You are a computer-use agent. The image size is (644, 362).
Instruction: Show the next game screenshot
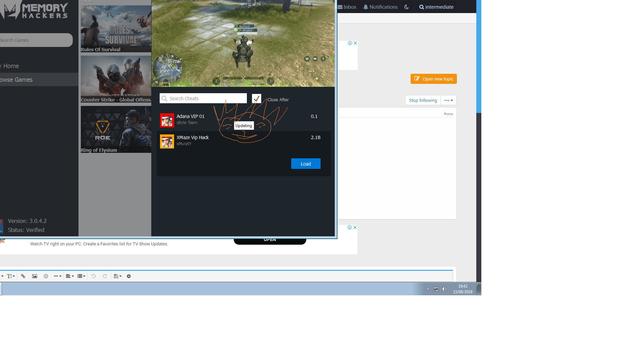tap(271, 81)
